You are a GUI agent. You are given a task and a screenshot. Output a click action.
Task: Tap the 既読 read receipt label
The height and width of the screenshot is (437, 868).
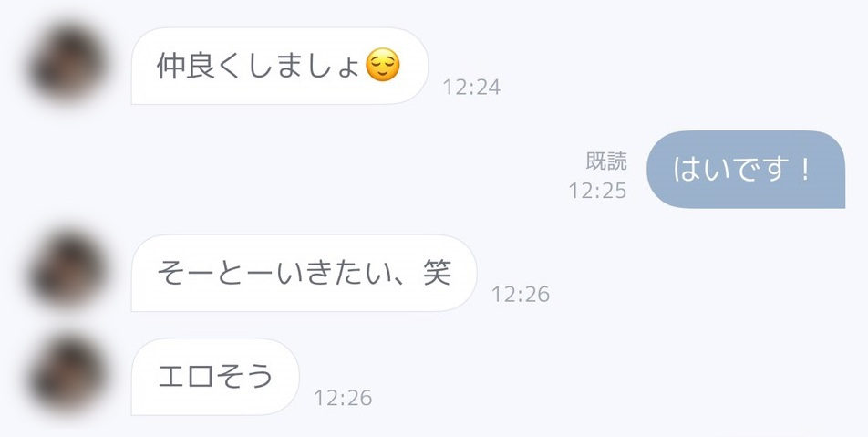click(x=606, y=162)
